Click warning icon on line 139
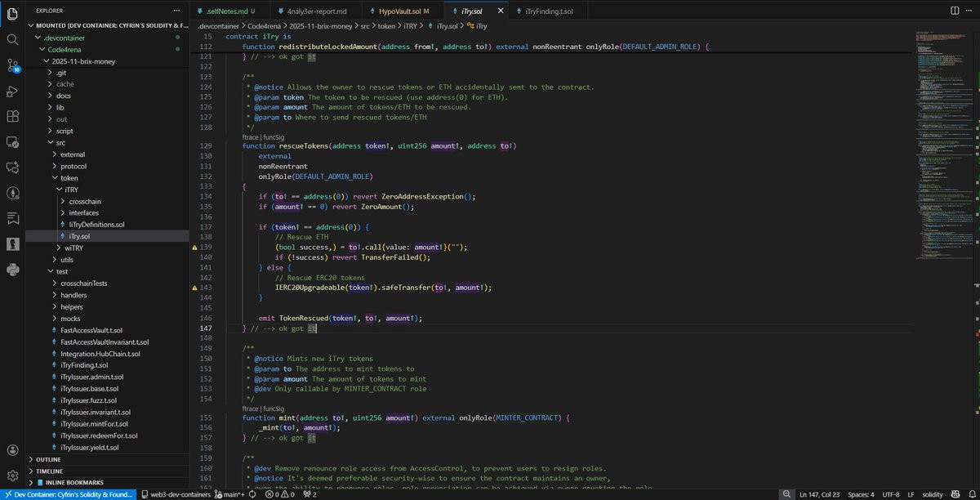980x500 pixels. [194, 247]
